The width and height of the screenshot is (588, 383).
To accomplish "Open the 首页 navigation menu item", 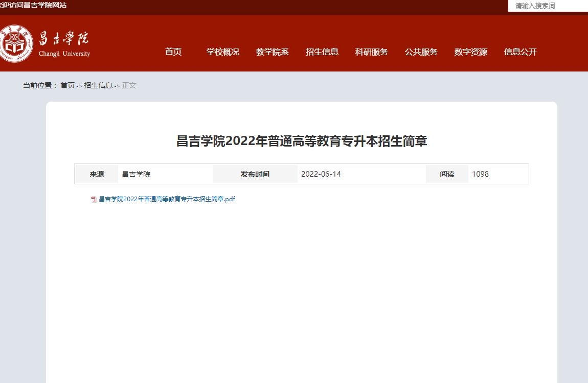I will pyautogui.click(x=173, y=52).
